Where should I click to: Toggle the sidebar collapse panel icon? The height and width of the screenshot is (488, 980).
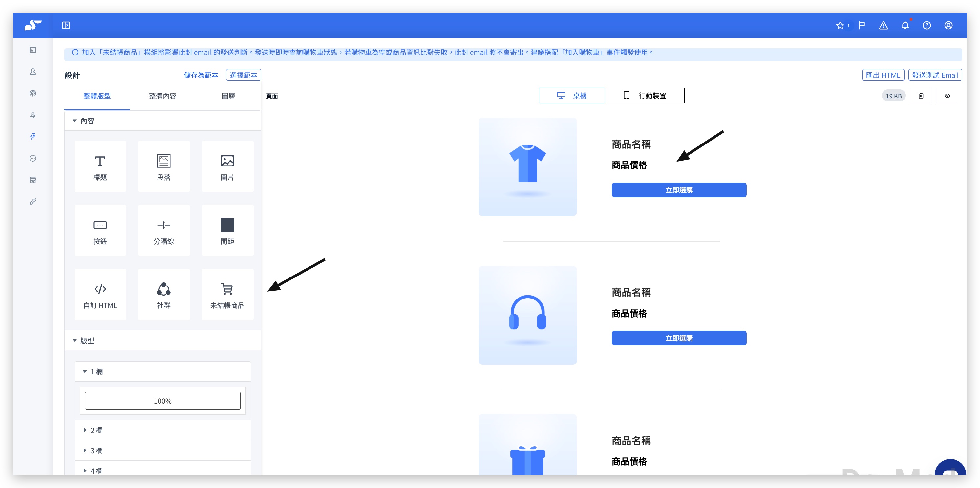point(66,25)
